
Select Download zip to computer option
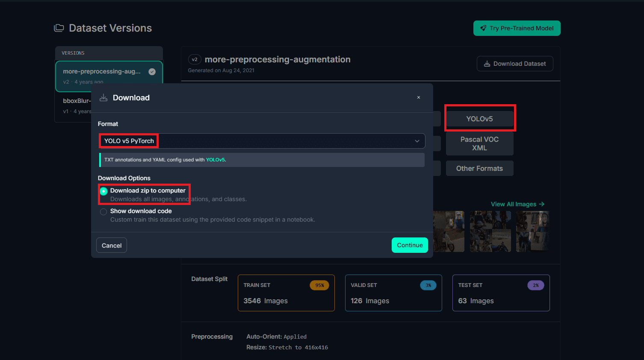[103, 191]
